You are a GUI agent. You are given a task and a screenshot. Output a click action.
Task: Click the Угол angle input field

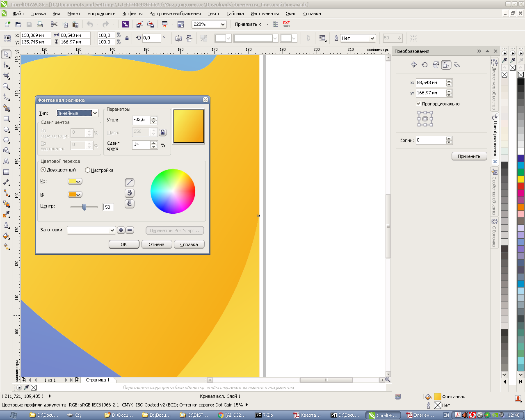pos(141,120)
